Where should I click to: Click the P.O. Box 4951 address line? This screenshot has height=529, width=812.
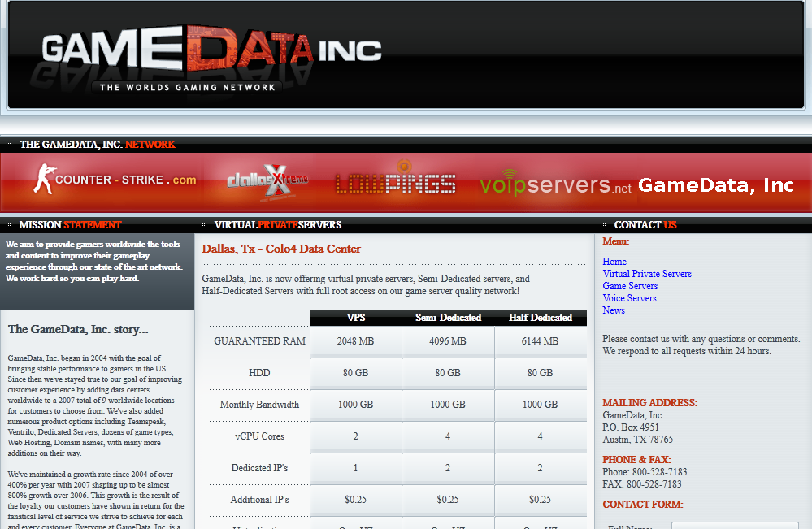tap(631, 427)
